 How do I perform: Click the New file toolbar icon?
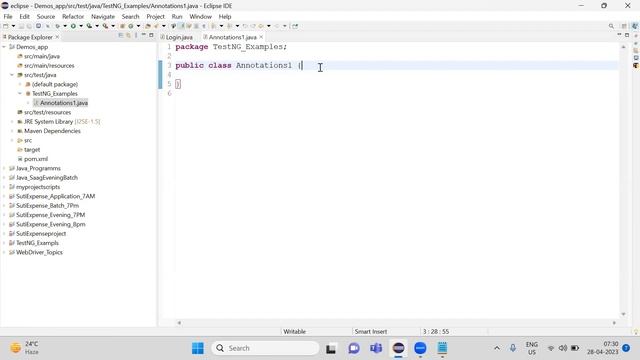[5, 26]
